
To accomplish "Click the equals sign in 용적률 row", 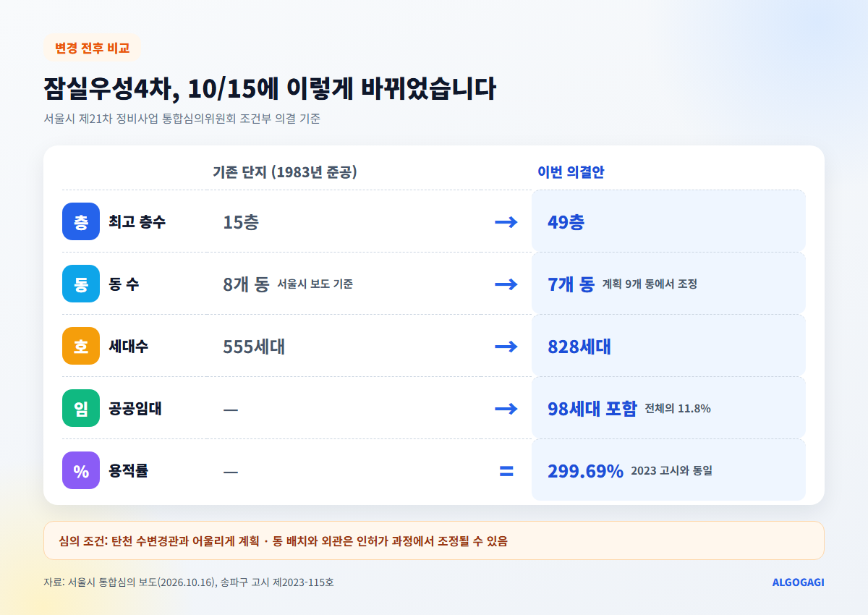I will click(x=506, y=471).
